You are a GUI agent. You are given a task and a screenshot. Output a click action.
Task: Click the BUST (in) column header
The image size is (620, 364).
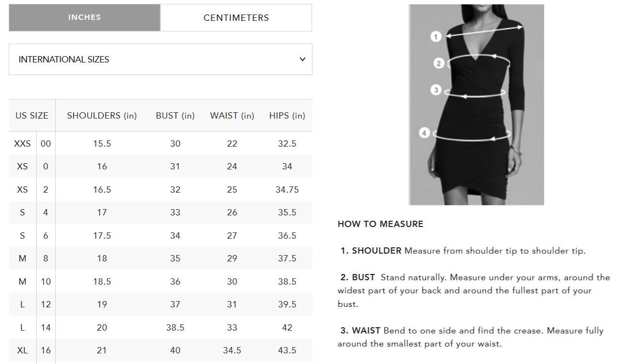[175, 116]
